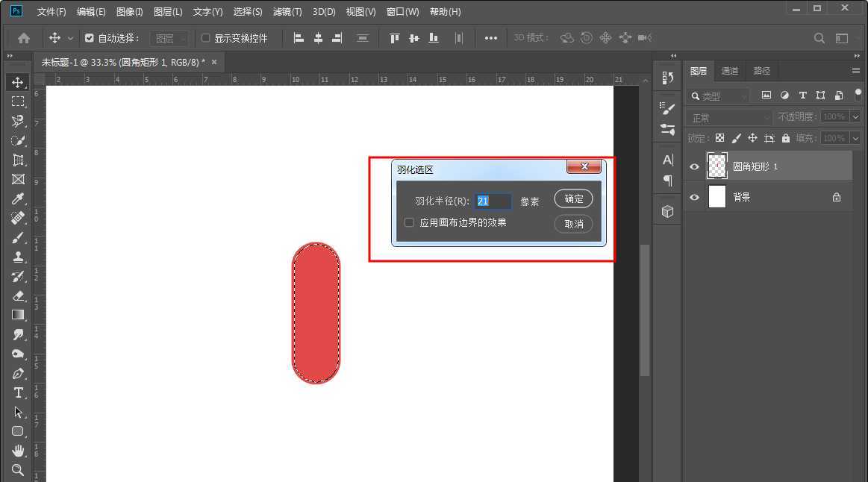Select the Zoom tool
The image size is (868, 482).
(x=17, y=469)
